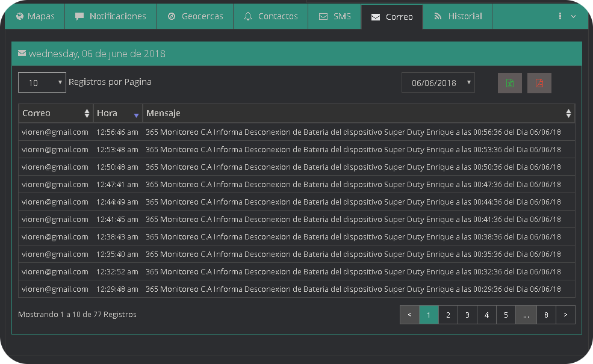Click the Correo tab envelope icon
Viewport: 593px width, 364px height.
coord(375,17)
